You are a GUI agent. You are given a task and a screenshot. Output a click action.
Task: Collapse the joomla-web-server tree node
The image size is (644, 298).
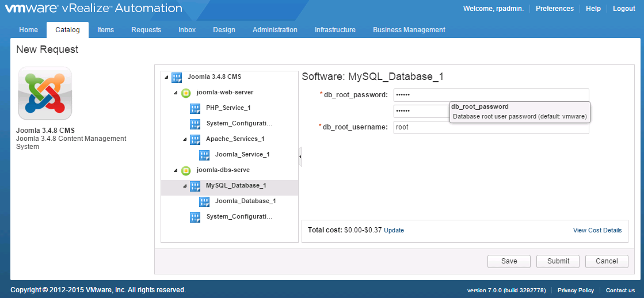point(176,93)
